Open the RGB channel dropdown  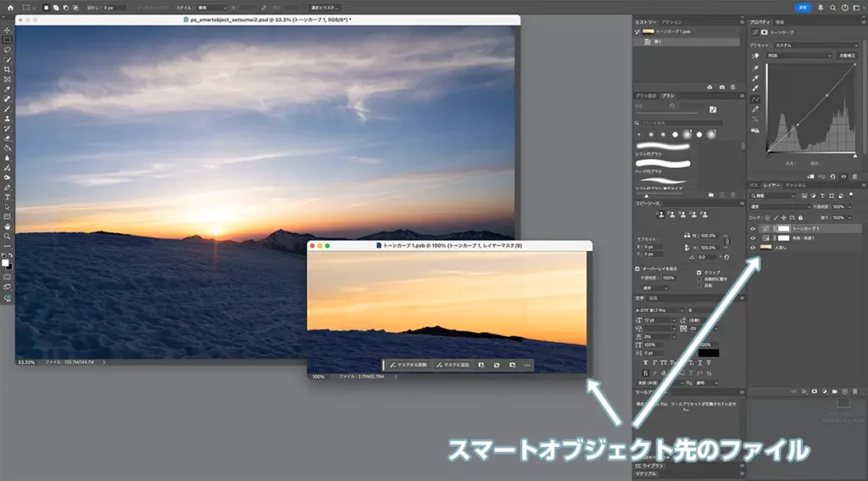coord(798,56)
